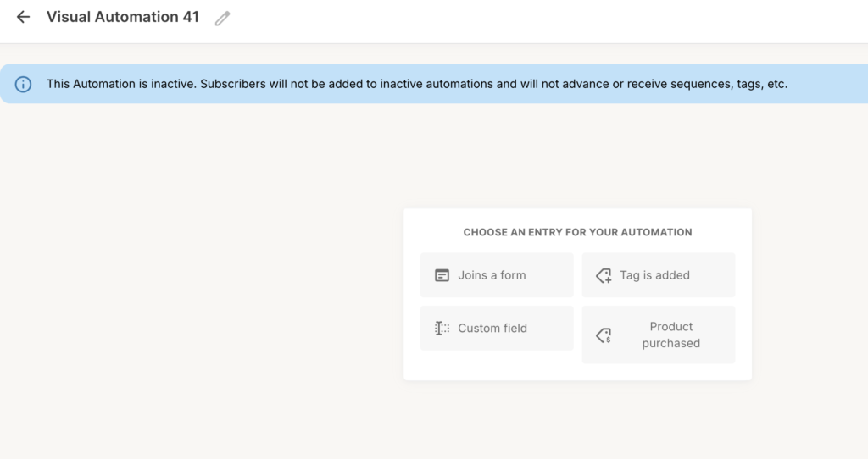Select Product purchased as the entry
This screenshot has width=868, height=459.
pyautogui.click(x=658, y=335)
